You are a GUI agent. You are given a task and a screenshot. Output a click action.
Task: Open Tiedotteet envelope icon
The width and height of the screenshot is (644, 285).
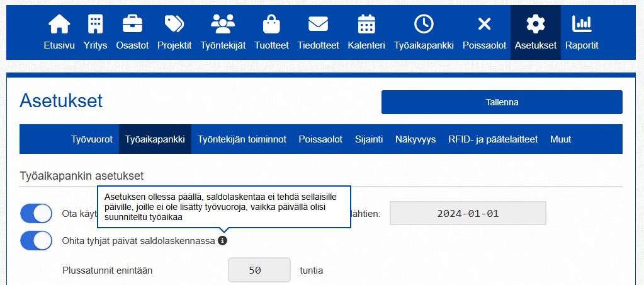(x=319, y=24)
